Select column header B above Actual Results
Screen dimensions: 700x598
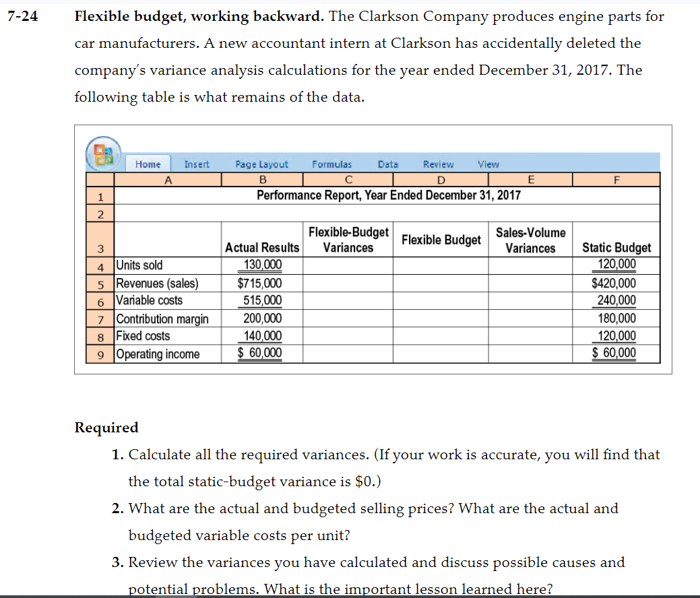point(262,179)
